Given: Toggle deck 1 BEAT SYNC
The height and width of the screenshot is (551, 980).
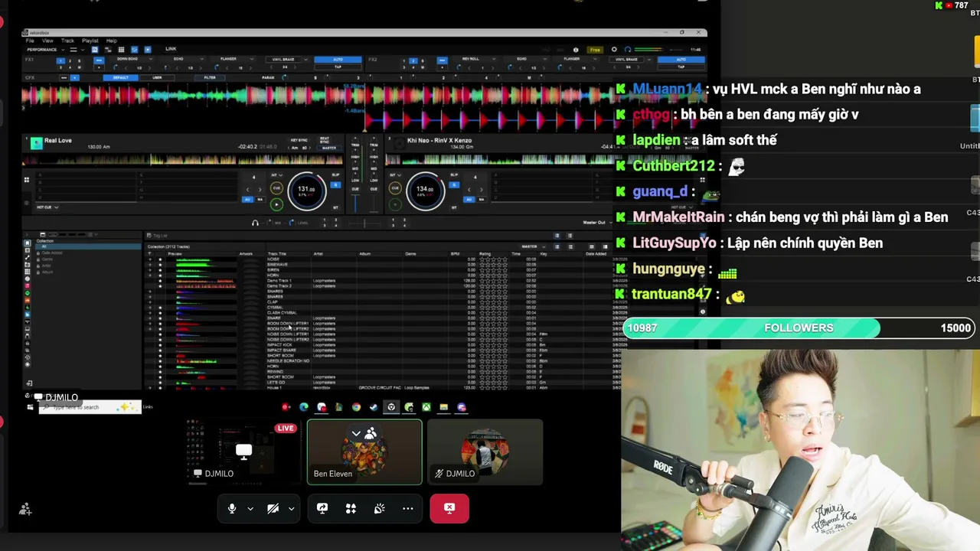Looking at the screenshot, I should pyautogui.click(x=325, y=142).
